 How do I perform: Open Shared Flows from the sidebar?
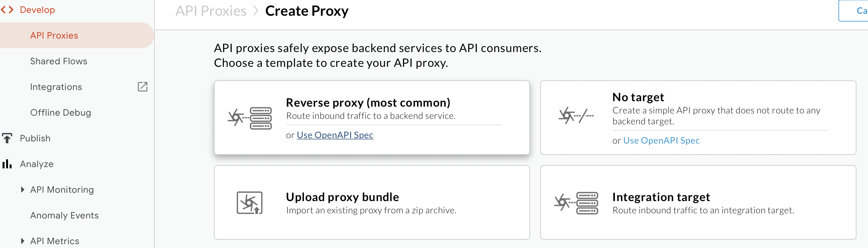59,61
